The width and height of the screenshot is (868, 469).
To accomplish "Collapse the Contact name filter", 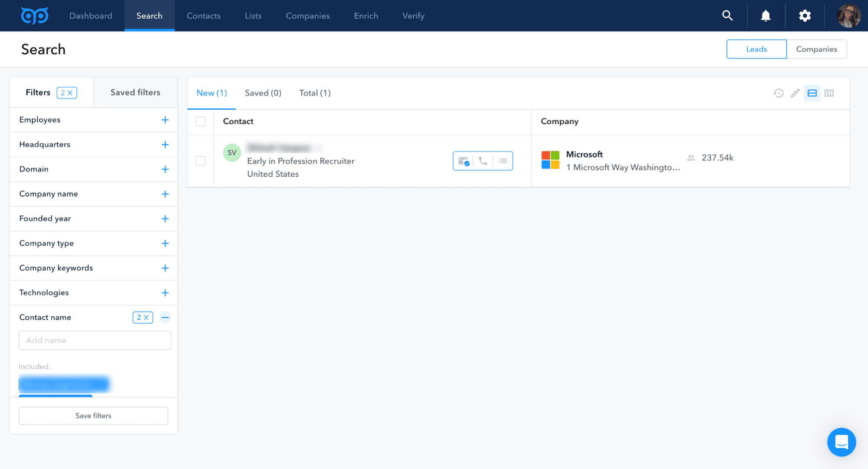I will [x=165, y=318].
